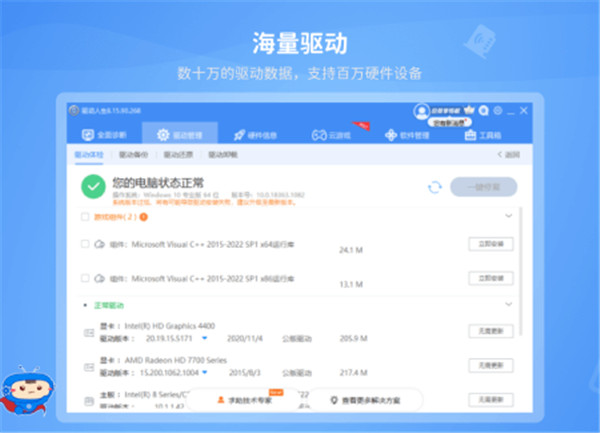Open the 硬件信息 hardware info tab
600x433 pixels.
point(255,135)
